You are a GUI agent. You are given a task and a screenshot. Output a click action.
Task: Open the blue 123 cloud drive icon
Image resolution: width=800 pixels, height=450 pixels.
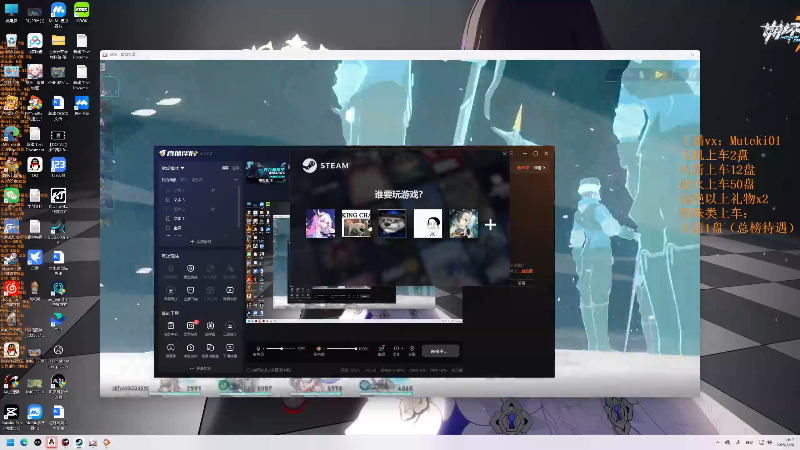point(58,166)
